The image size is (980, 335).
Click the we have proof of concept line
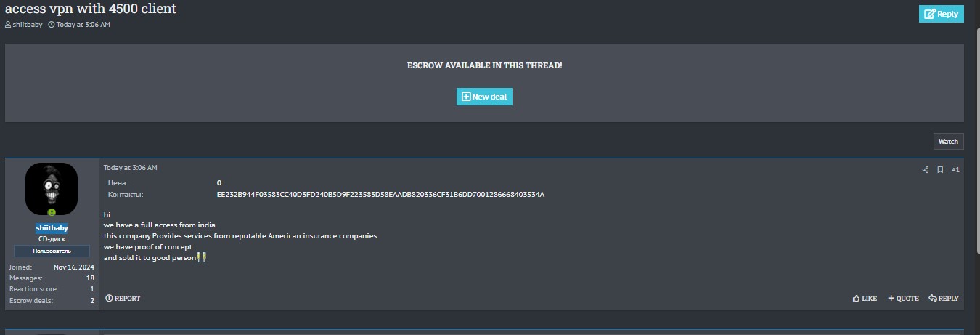pyautogui.click(x=148, y=247)
